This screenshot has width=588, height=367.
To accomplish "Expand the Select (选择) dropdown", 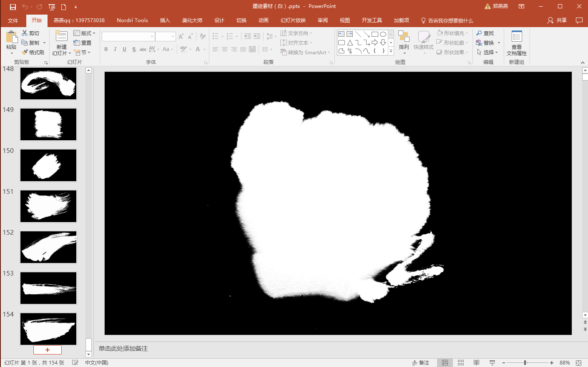I will click(487, 52).
